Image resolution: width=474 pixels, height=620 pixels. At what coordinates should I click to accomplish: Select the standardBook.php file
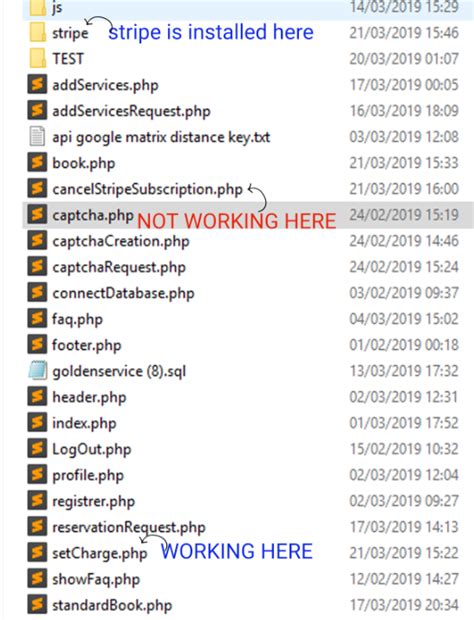(x=112, y=605)
